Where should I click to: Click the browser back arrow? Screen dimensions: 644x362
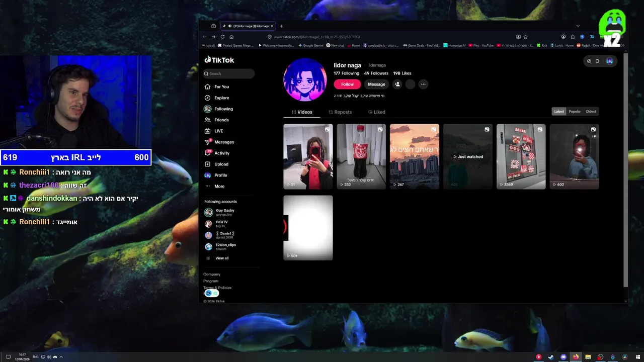point(204,37)
